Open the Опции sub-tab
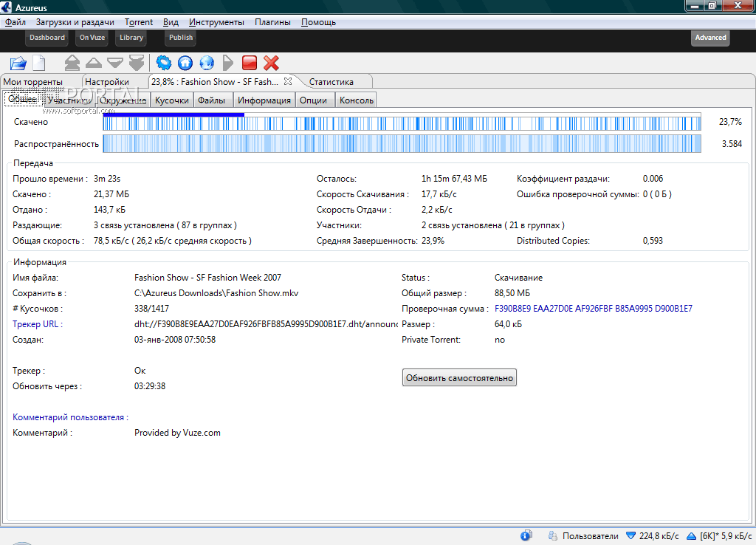Image resolution: width=756 pixels, height=545 pixels. click(313, 100)
